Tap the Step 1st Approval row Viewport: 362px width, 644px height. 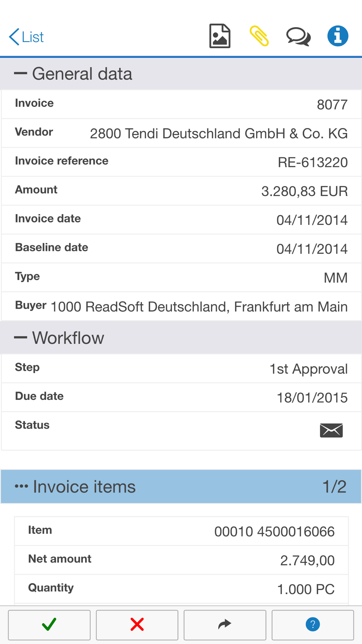point(181,369)
